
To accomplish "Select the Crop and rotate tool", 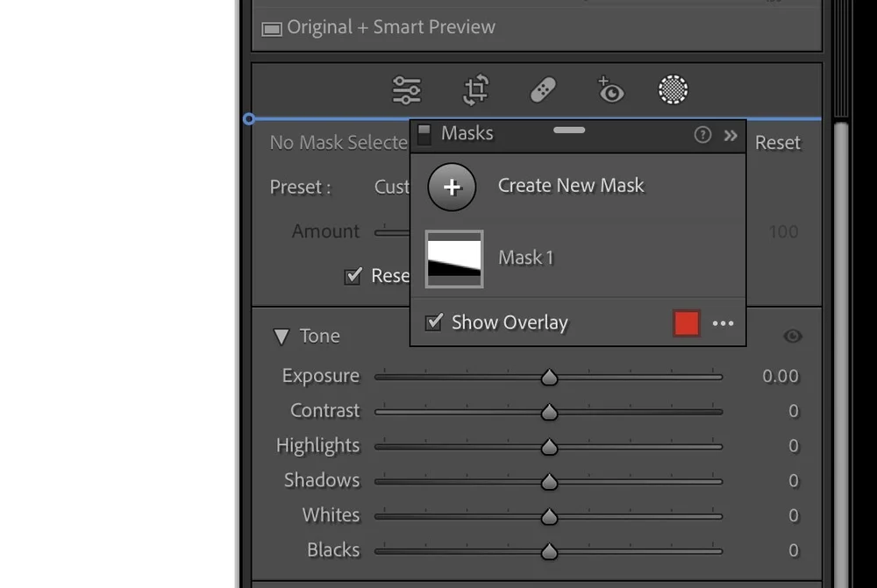I will coord(475,90).
